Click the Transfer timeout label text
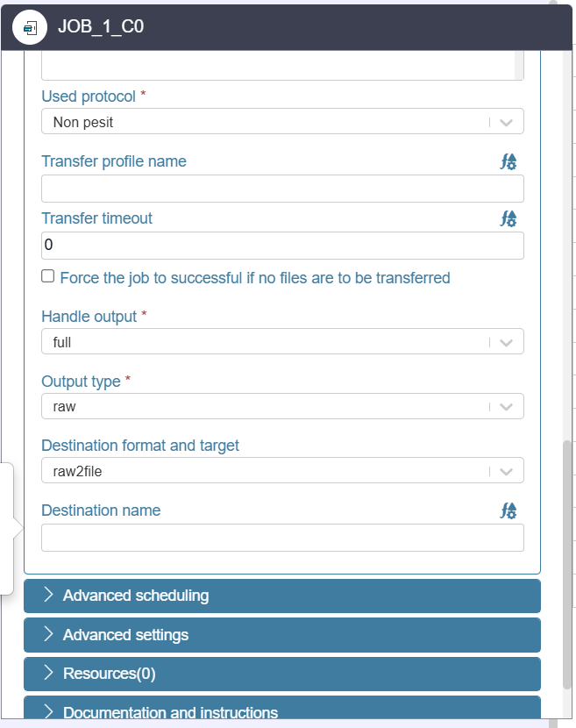 [96, 218]
